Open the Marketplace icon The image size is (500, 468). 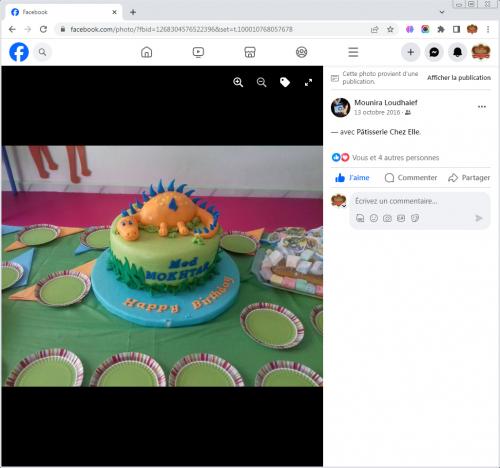pyautogui.click(x=250, y=52)
